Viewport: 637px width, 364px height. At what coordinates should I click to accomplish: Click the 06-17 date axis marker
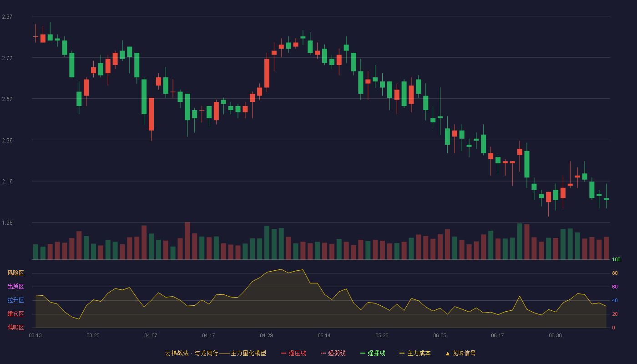point(497,335)
